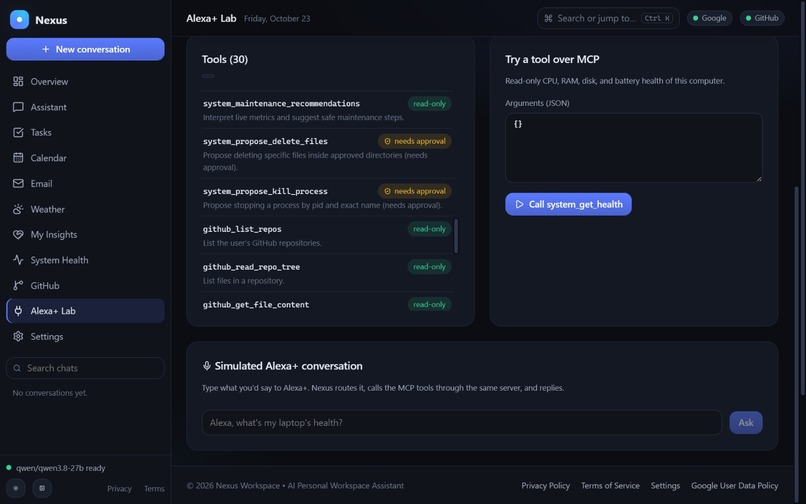Click the magnifier icon in Search chats

click(x=17, y=368)
